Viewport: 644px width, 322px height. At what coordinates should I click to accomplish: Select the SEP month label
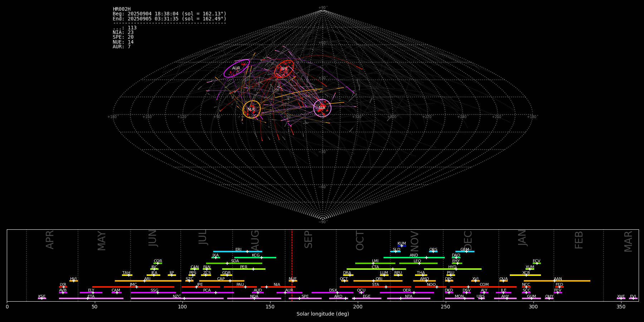click(308, 239)
